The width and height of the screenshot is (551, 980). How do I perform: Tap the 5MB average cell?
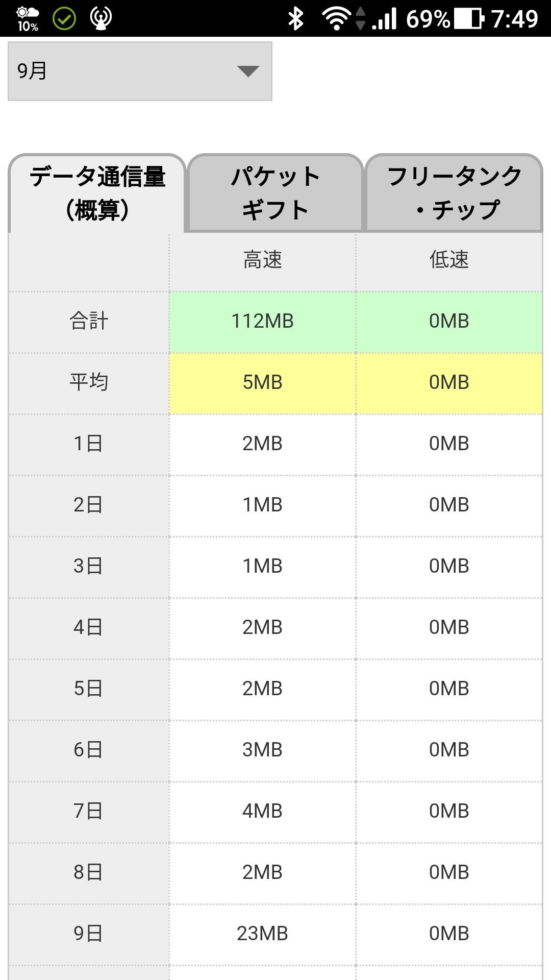(x=263, y=383)
